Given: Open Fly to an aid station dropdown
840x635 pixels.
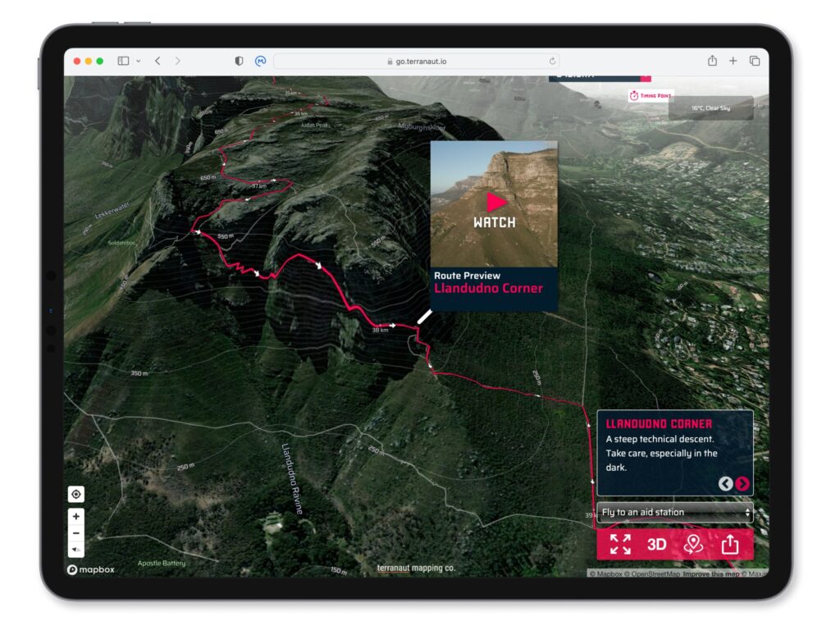Looking at the screenshot, I should [x=675, y=512].
